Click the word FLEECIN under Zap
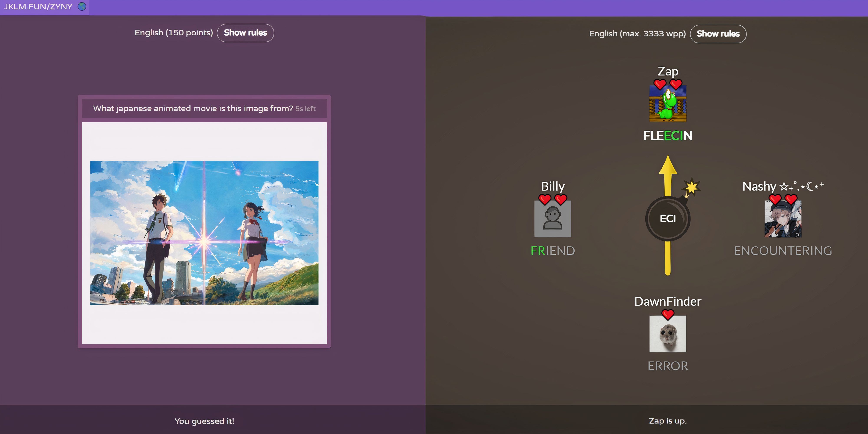868x434 pixels. pyautogui.click(x=668, y=136)
